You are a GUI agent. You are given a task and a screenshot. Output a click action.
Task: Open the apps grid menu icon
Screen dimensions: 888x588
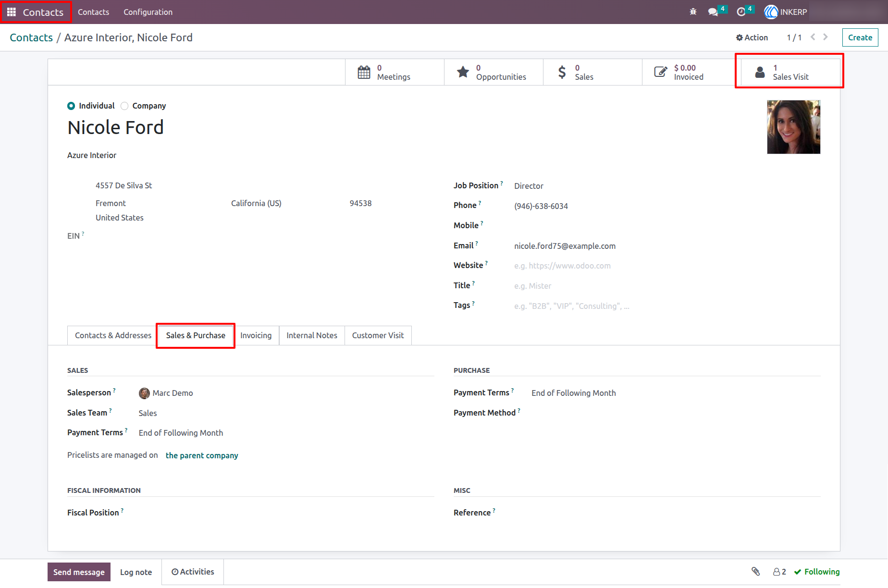(12, 12)
